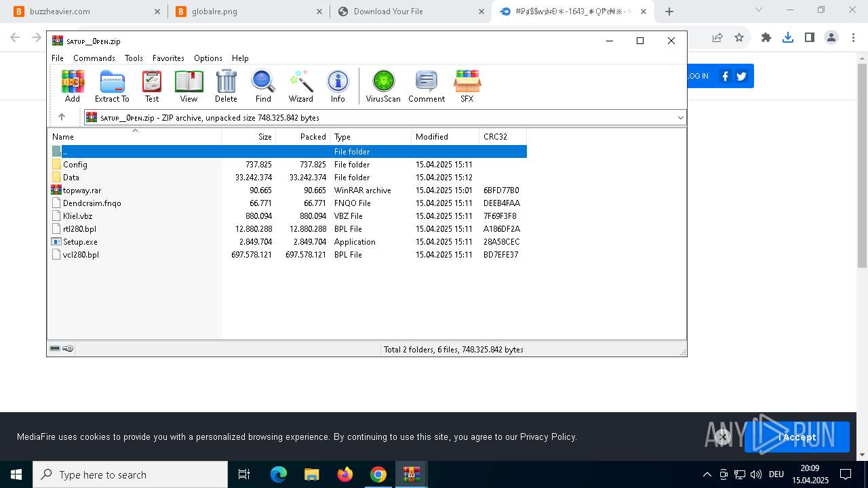Launch Firefox from the taskbar
This screenshot has width=868, height=488.
pos(345,474)
